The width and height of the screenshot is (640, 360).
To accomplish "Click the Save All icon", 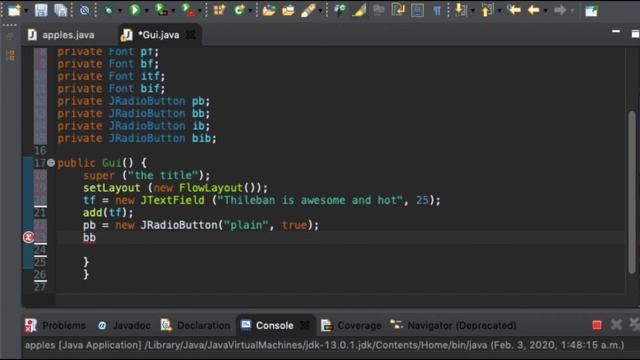I will (x=60, y=10).
